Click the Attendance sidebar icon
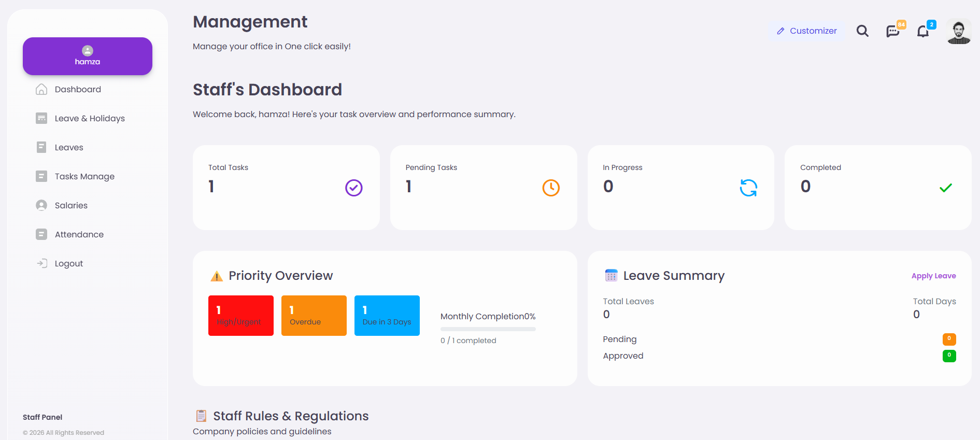The width and height of the screenshot is (980, 440). (41, 234)
